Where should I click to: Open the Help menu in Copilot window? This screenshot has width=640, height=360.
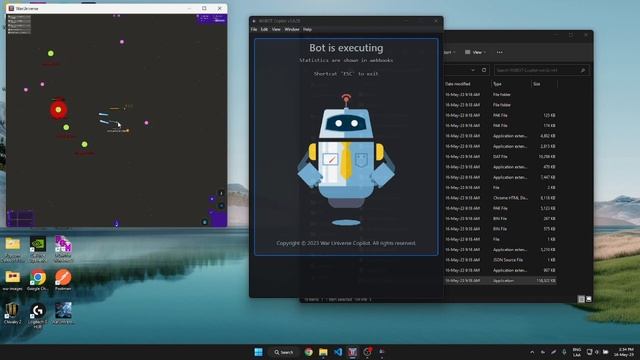point(307,29)
